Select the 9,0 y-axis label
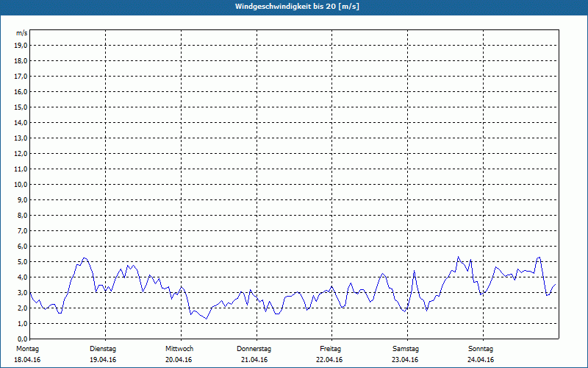The image size is (588, 368). click(x=22, y=199)
